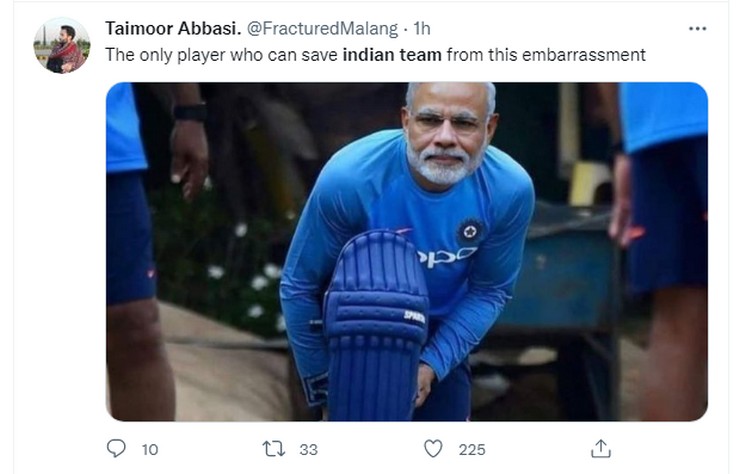Open the share icon for this tweet
Image resolution: width=740 pixels, height=474 pixels.
[x=600, y=449]
